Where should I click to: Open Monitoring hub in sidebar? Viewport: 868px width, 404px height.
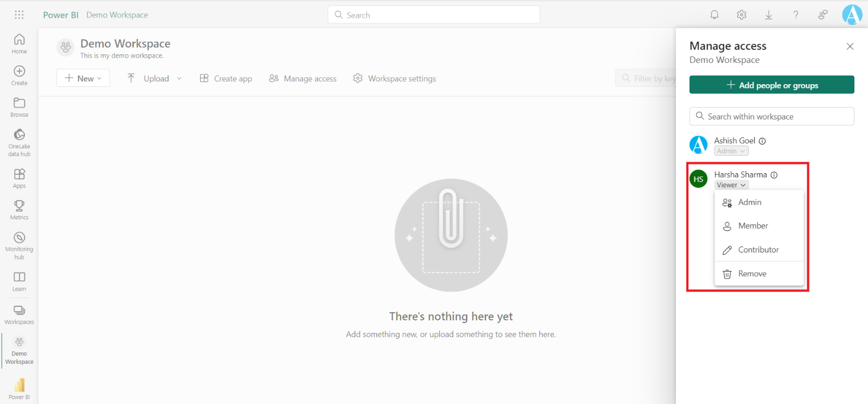click(19, 245)
